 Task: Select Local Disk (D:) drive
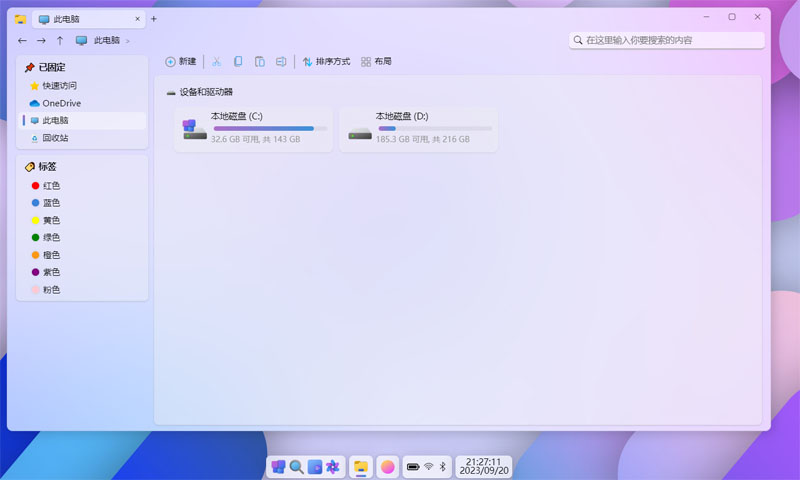coord(418,130)
